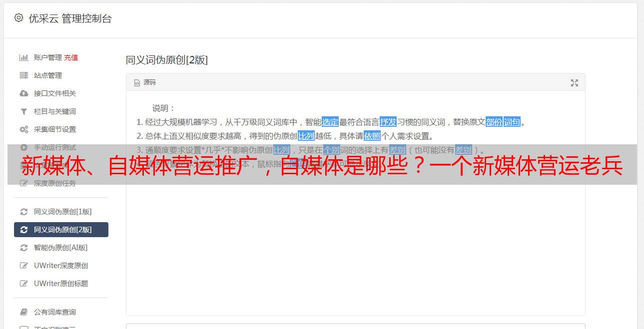The height and width of the screenshot is (329, 644).
Task: Click the 优采云 管理控制台 header title
Action: (x=70, y=18)
